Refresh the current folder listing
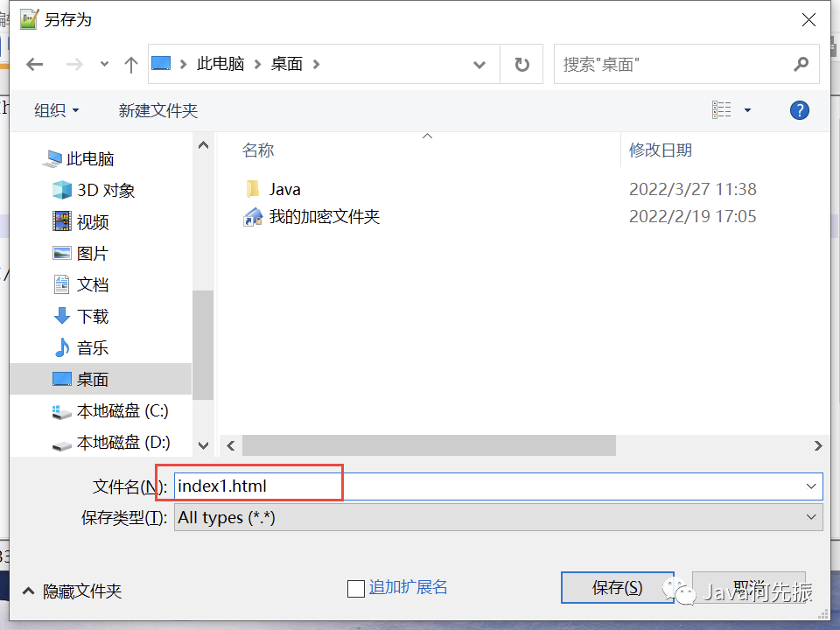This screenshot has width=840, height=630. (521, 64)
